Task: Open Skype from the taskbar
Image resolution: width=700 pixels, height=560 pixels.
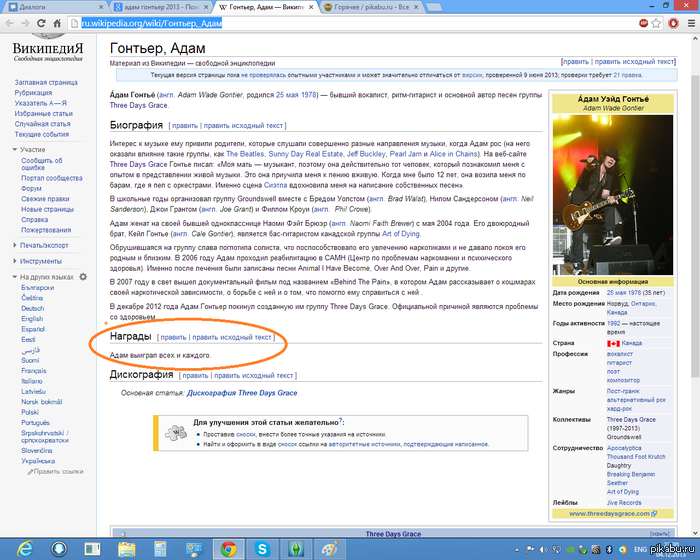Action: [x=264, y=549]
